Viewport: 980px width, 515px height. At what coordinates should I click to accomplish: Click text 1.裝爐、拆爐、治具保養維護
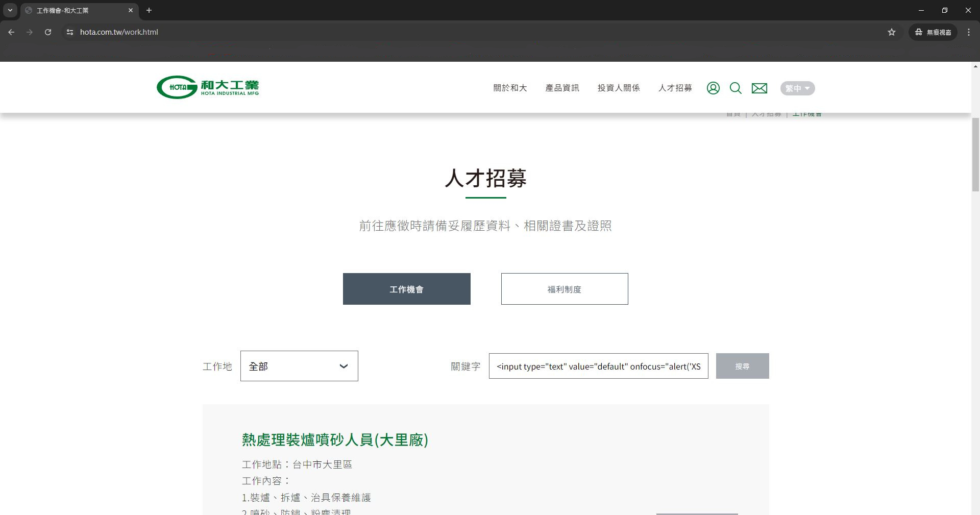point(306,498)
